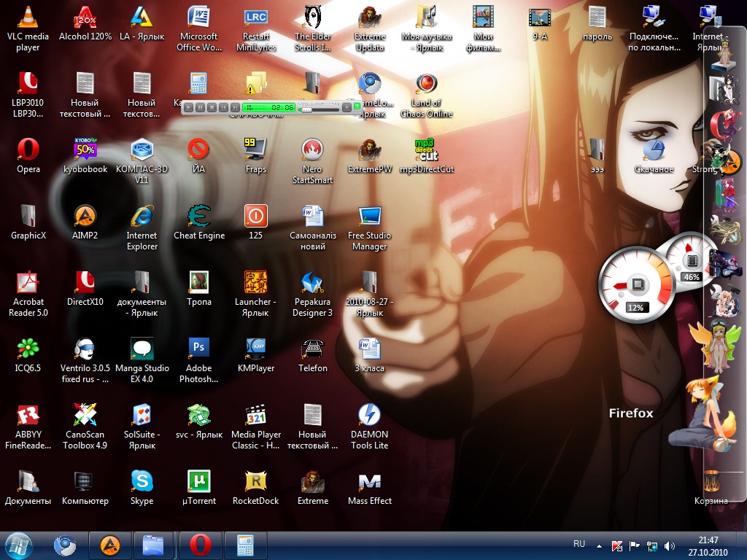Open the µTorrent desktop icon
Viewport: 747px width, 560px height.
198,481
